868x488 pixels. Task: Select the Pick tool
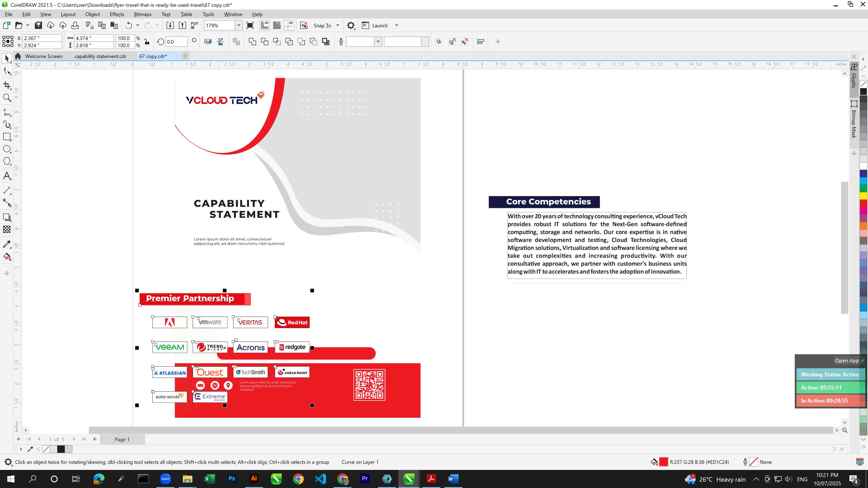click(x=7, y=59)
